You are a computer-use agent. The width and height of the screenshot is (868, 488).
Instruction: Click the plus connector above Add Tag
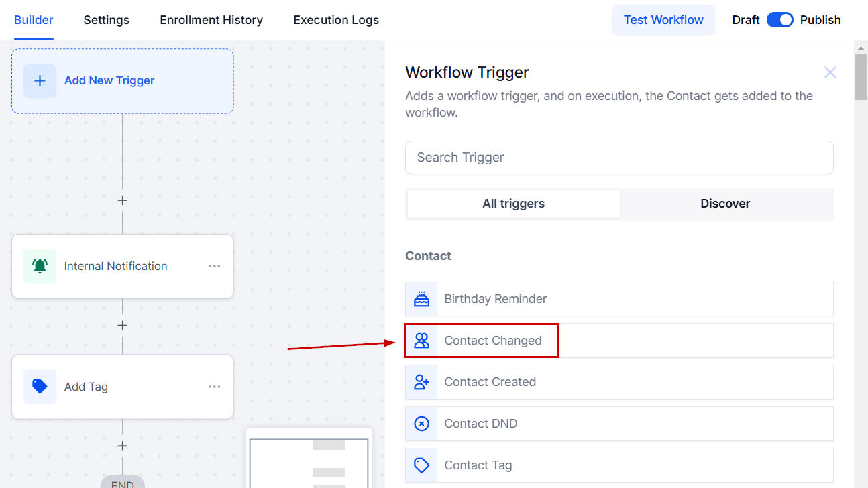(122, 326)
